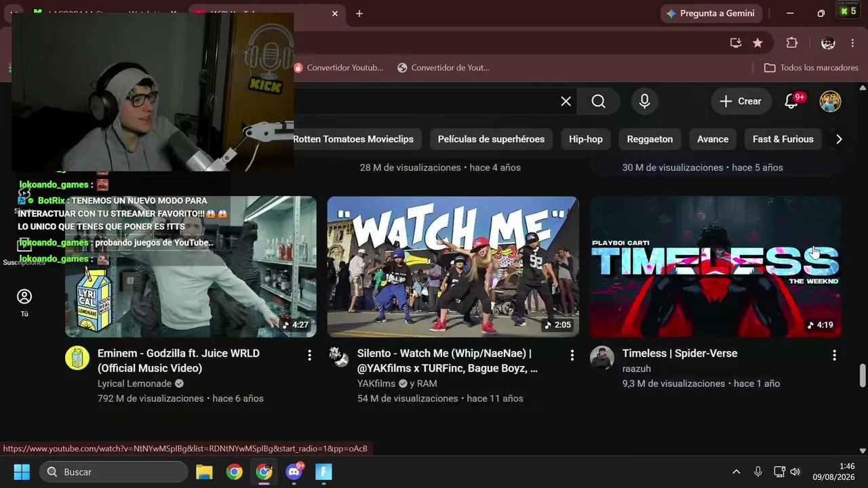Go to the Lyrical Lemonade channel name
Image resolution: width=868 pixels, height=488 pixels.
(135, 384)
